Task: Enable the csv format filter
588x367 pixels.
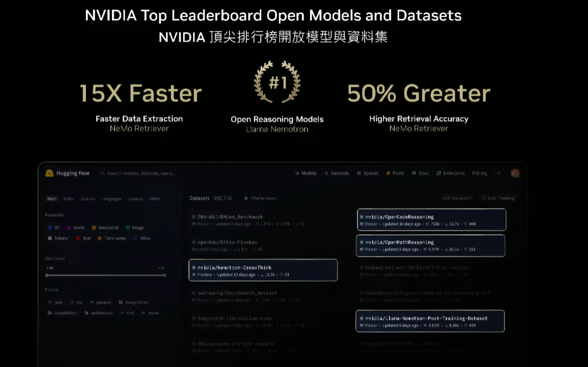Action: pyautogui.click(x=76, y=302)
